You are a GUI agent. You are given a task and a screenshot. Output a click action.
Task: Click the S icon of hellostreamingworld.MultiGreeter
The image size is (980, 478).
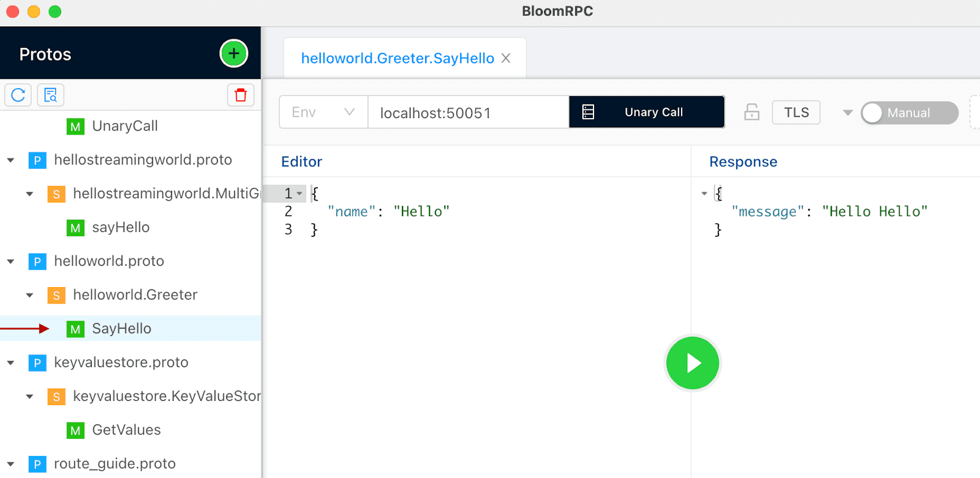[x=56, y=194]
